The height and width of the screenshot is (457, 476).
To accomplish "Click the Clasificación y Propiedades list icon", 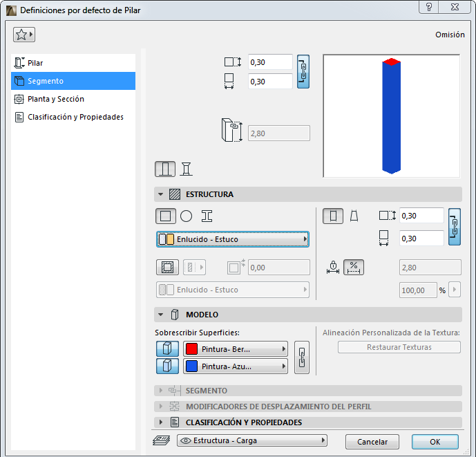I will pos(175,422).
